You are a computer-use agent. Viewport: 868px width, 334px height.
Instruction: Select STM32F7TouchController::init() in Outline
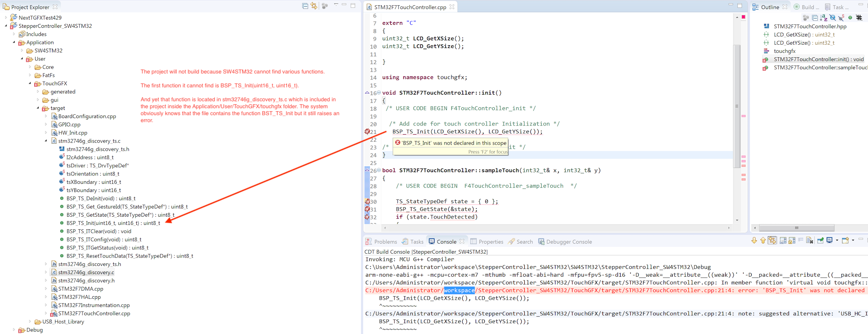pyautogui.click(x=818, y=60)
